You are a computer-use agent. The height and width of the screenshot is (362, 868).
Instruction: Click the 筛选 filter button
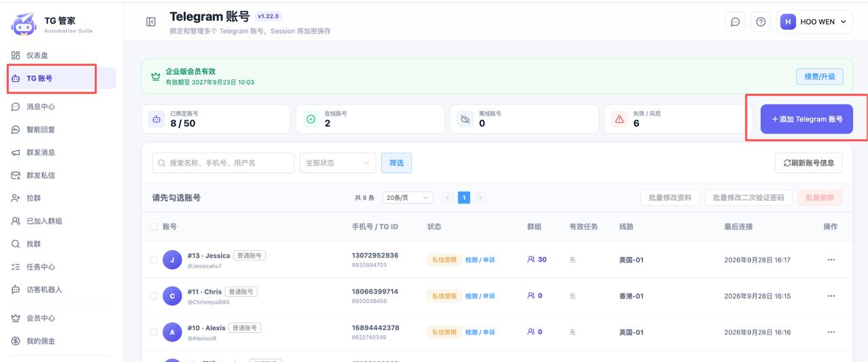[397, 163]
